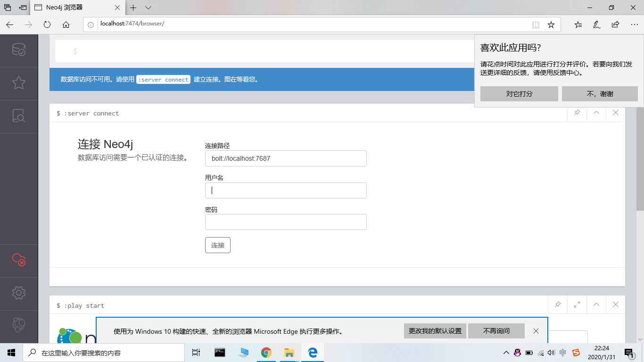This screenshot has height=362, width=644.
Task: Toggle the 中 input method indicator
Action: click(x=563, y=353)
